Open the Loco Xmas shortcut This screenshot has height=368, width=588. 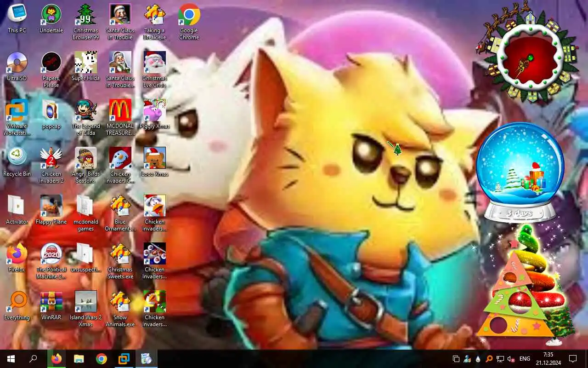155,163
